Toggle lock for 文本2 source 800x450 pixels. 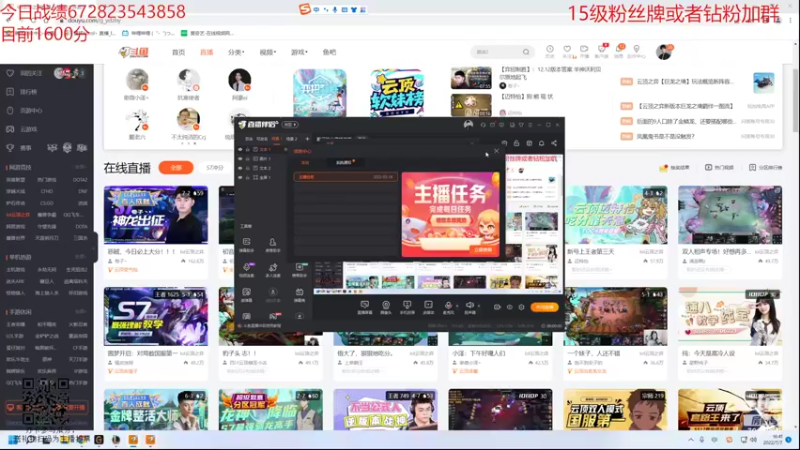pyautogui.click(x=248, y=168)
